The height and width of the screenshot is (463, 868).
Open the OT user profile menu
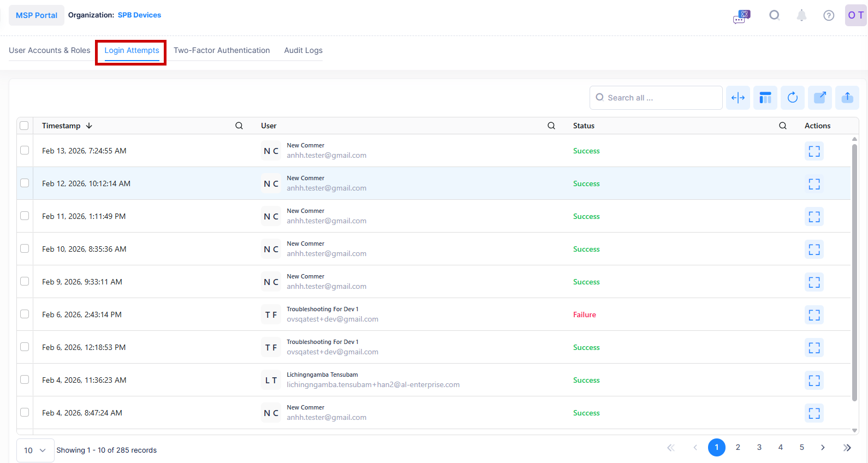855,15
